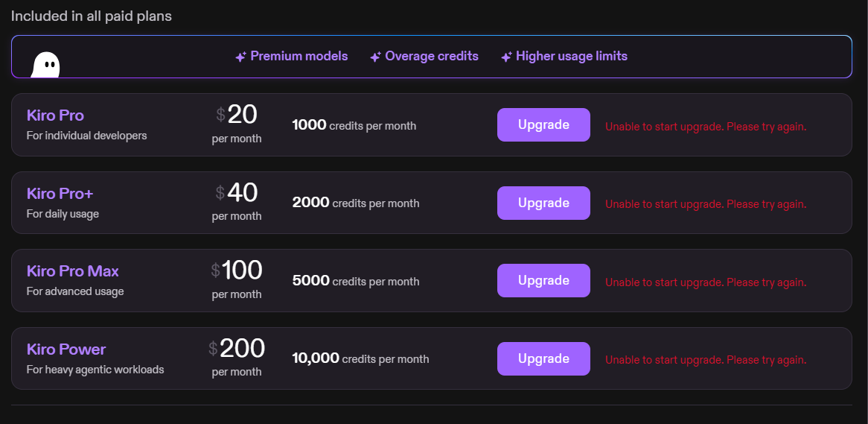
Task: Click the 10,000 credits per month text
Action: pyautogui.click(x=360, y=358)
